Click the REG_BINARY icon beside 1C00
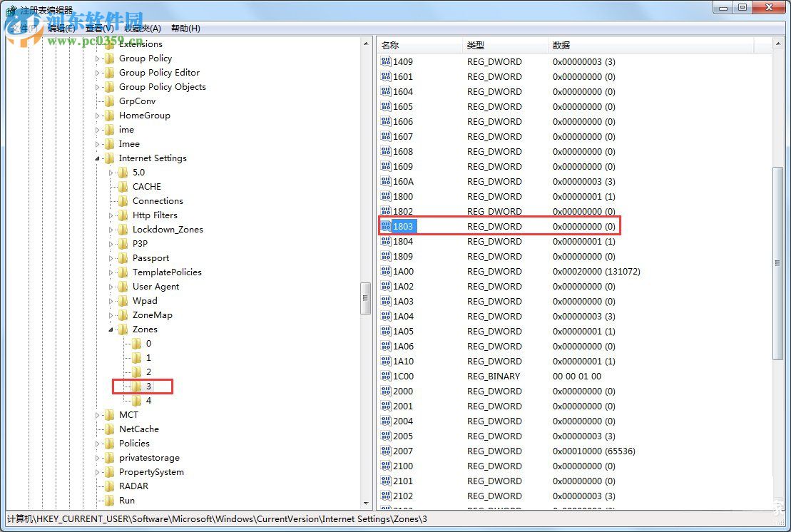Screen dimensions: 791x532 click(386, 376)
